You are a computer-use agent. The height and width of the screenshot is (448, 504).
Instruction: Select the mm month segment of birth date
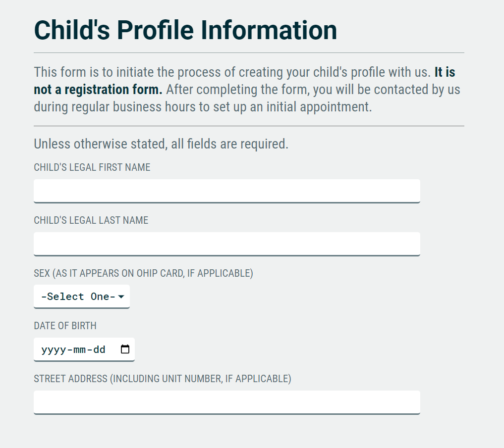tap(79, 349)
